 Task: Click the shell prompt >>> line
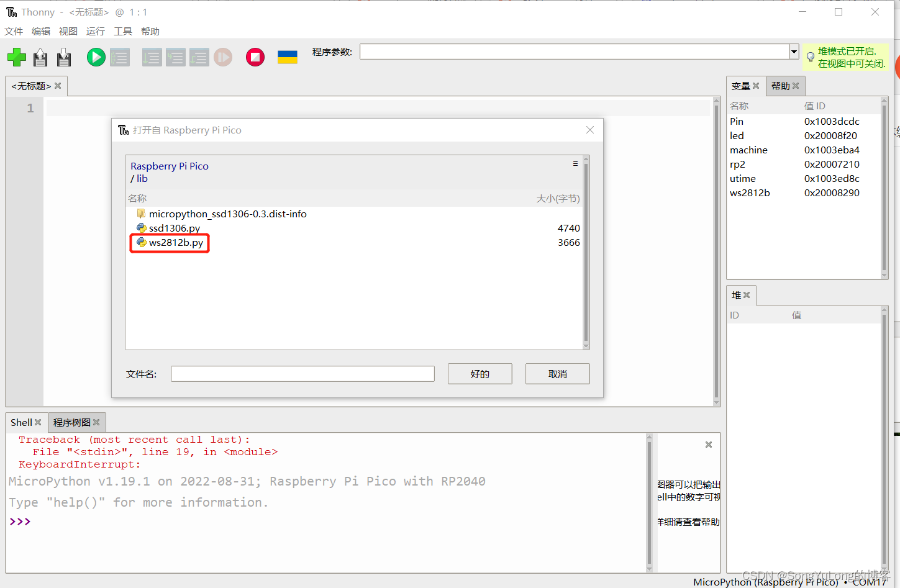[20, 522]
